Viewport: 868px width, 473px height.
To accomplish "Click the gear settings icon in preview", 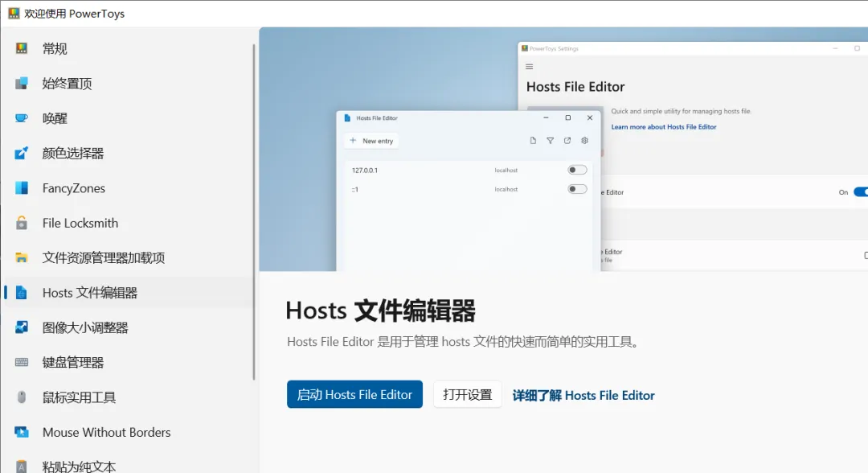I will coord(584,141).
